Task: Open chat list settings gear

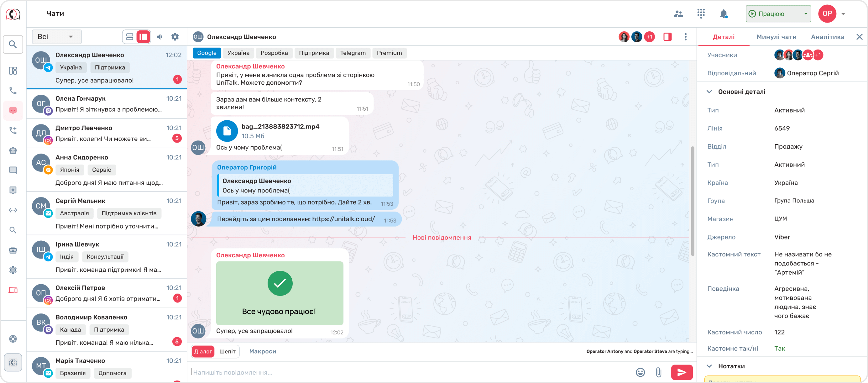Action: coord(175,37)
